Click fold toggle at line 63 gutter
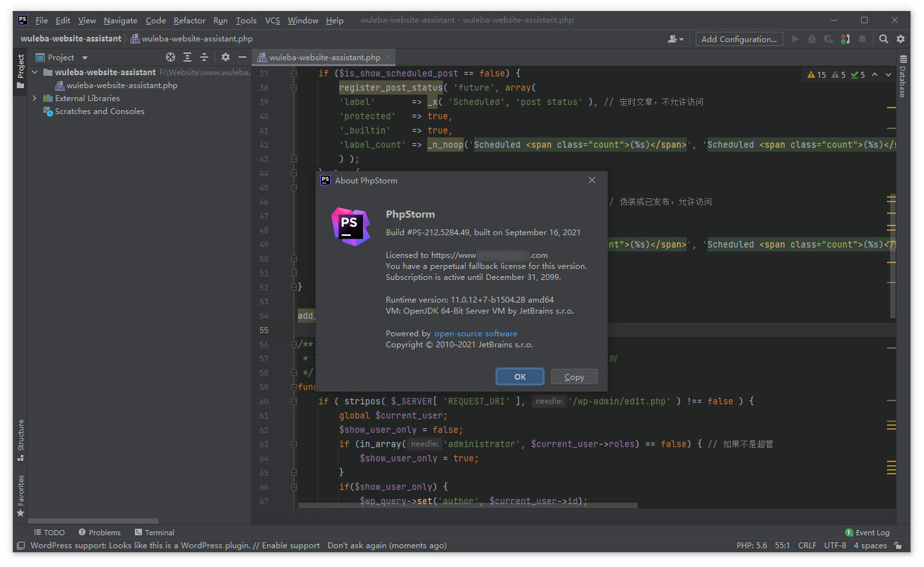This screenshot has width=924, height=567. click(x=294, y=444)
